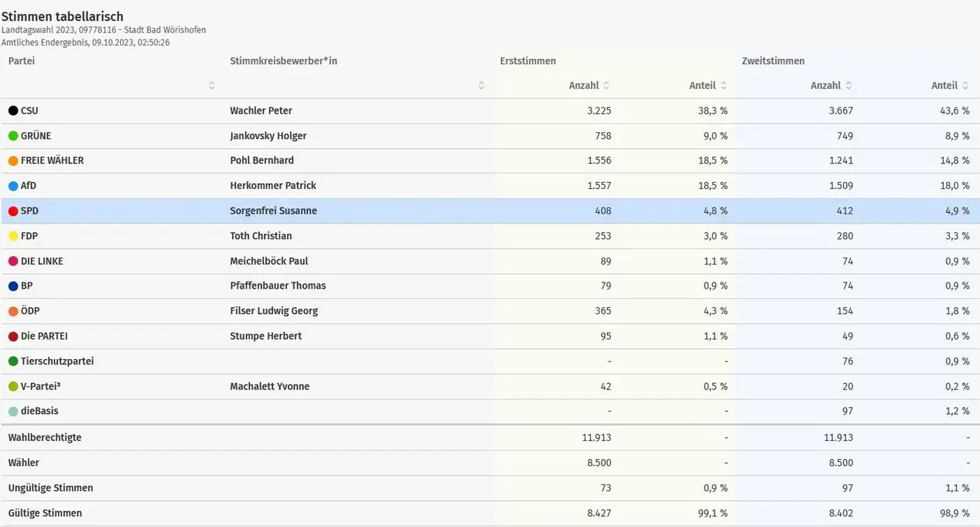
Task: Click candidate Pohl Bernhard
Action: [262, 161]
